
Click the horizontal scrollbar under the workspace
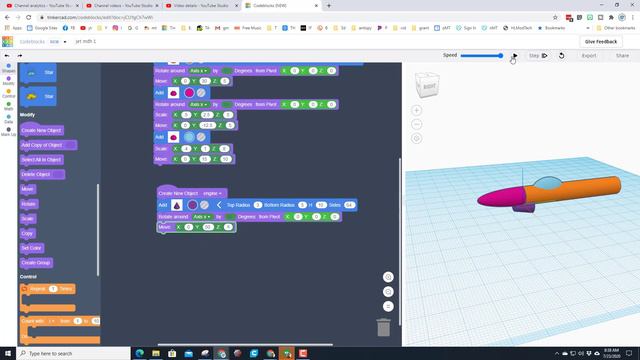point(245,344)
